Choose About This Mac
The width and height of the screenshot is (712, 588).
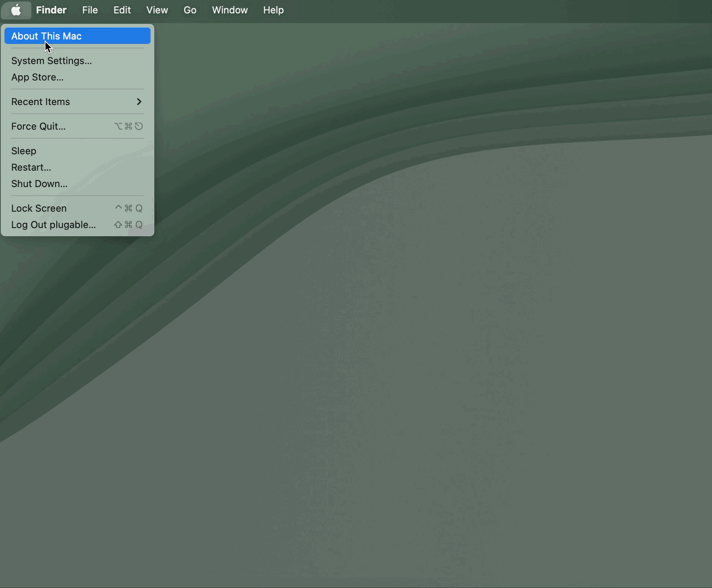78,36
